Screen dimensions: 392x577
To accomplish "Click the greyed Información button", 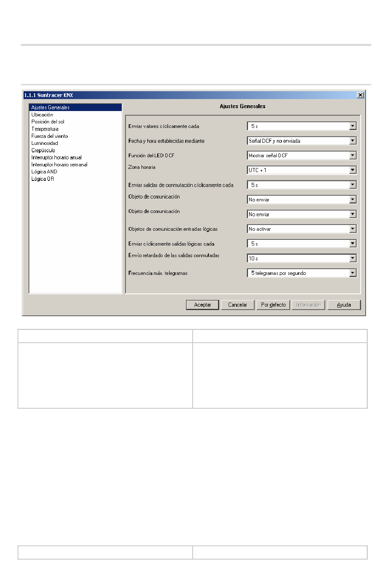I will coord(309,305).
